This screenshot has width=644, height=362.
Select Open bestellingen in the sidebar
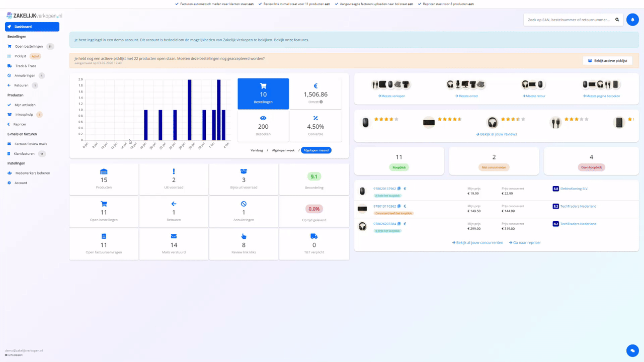tap(28, 46)
